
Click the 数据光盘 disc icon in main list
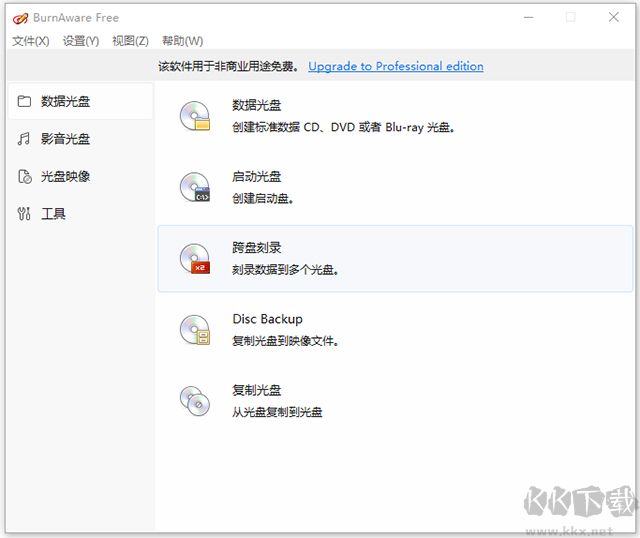195,117
